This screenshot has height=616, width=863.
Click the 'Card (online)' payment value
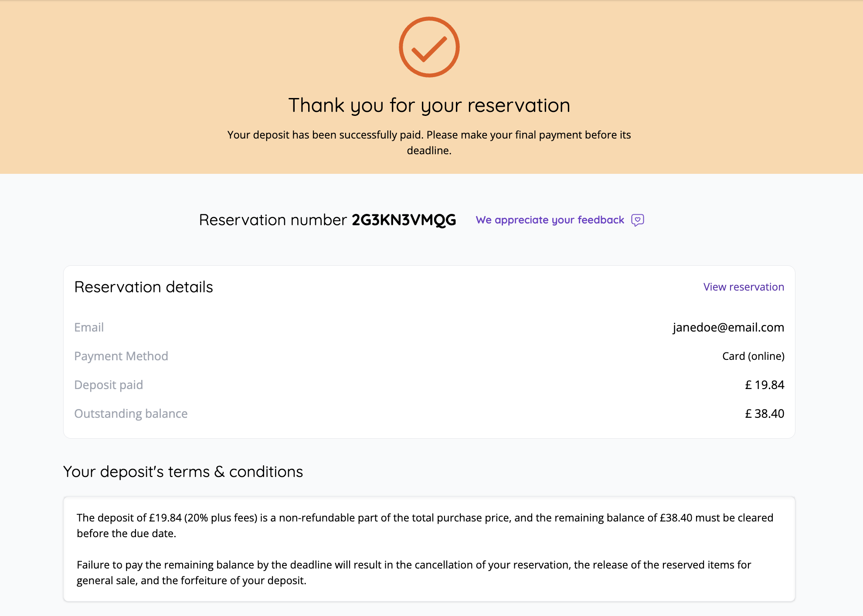coord(753,356)
